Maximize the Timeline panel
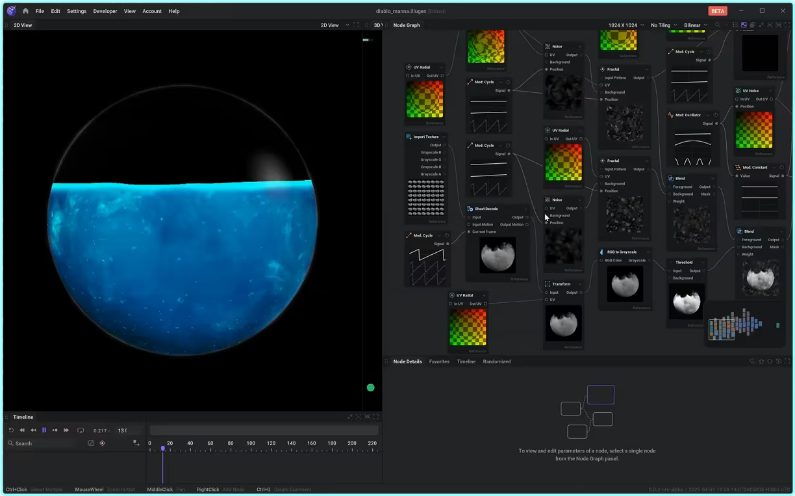The image size is (795, 496). 376,417
